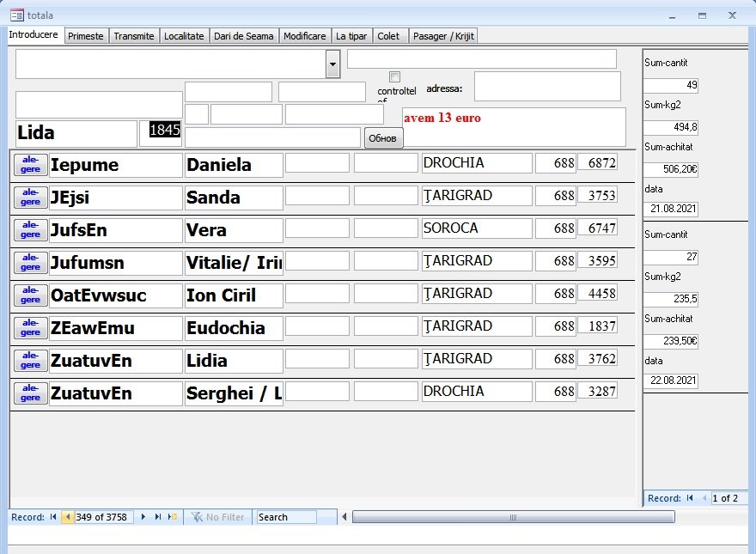Image resolution: width=756 pixels, height=554 pixels.
Task: Go to previous record in main navigator
Action: tap(67, 517)
